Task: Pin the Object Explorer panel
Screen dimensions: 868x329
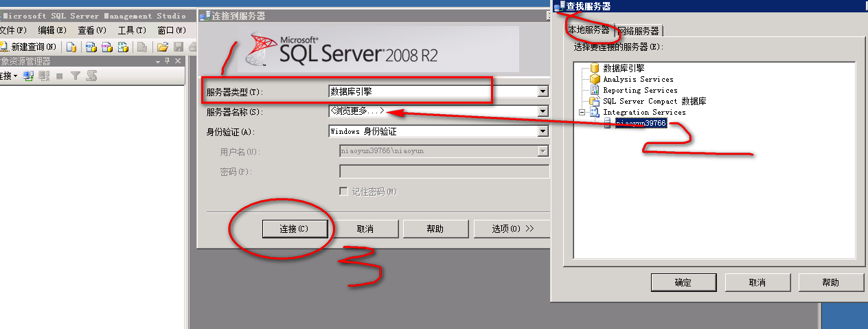Action: [167, 61]
